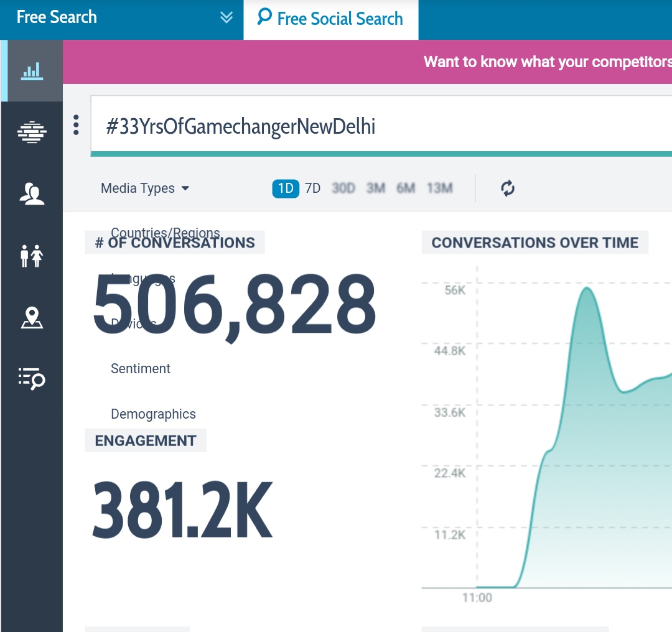This screenshot has height=632, width=672.
Task: Select the 3M time range
Action: [376, 188]
